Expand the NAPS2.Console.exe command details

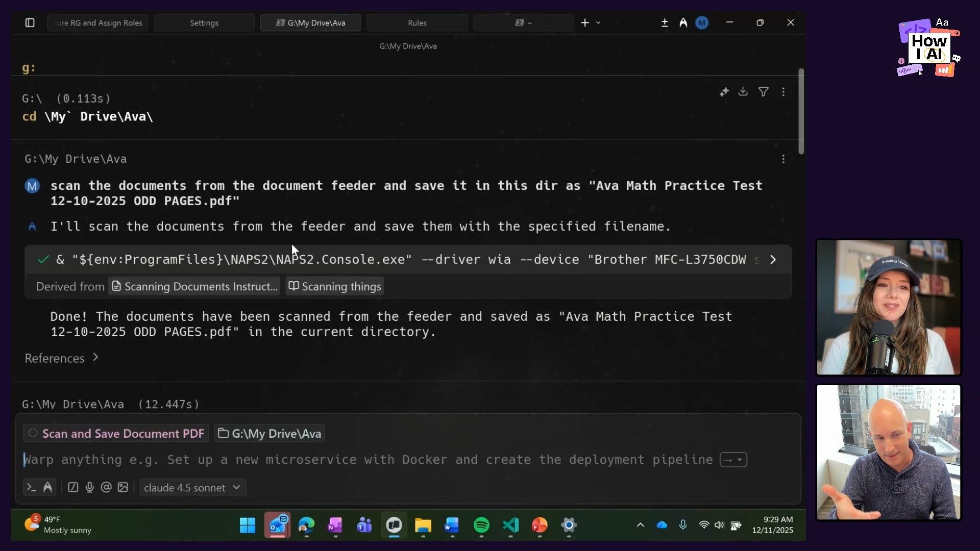[773, 260]
